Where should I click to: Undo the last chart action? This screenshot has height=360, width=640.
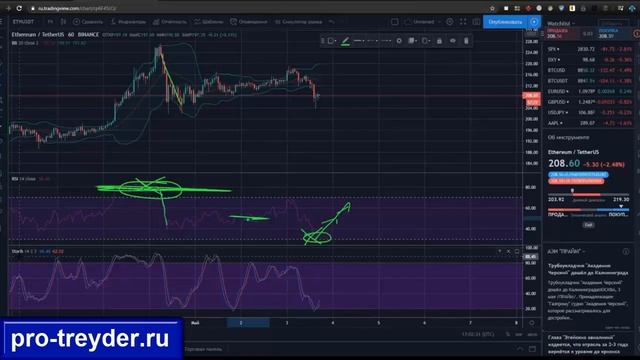(x=332, y=22)
